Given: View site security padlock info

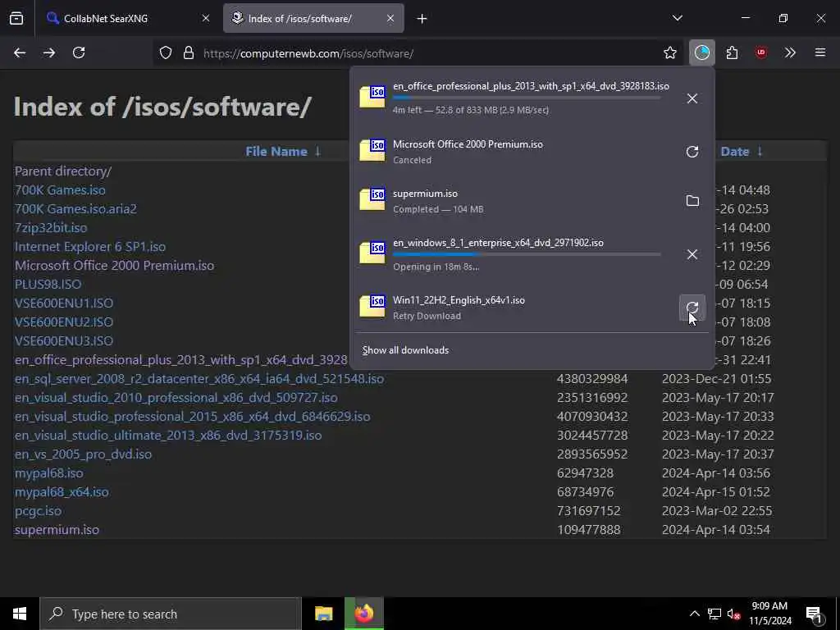Looking at the screenshot, I should click(x=189, y=53).
